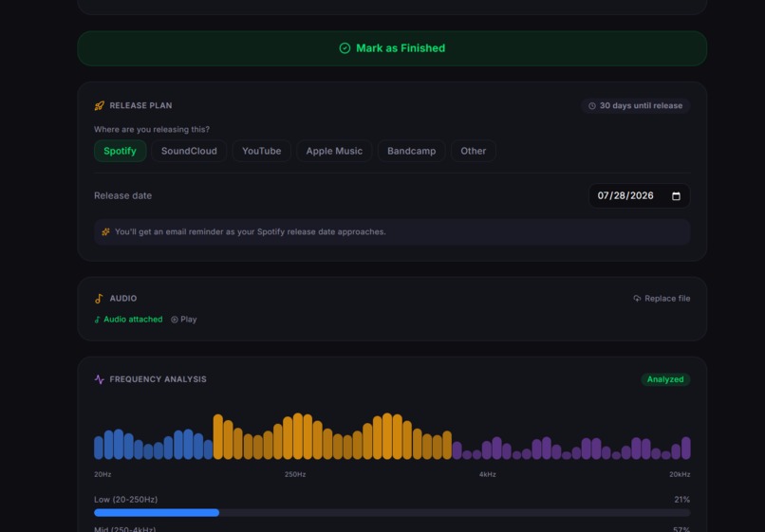Click the Release date label

pyautogui.click(x=123, y=195)
